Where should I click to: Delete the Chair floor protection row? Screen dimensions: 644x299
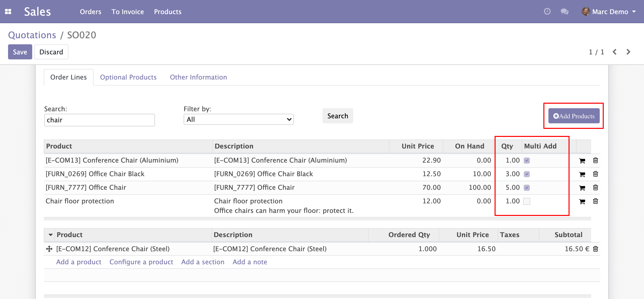pos(595,201)
